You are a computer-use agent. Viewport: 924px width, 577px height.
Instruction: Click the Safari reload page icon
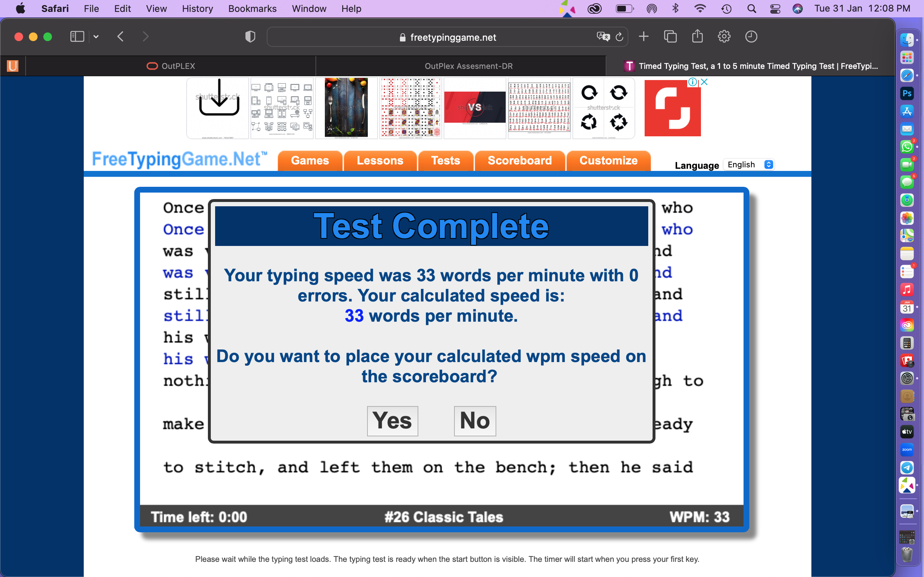point(619,37)
